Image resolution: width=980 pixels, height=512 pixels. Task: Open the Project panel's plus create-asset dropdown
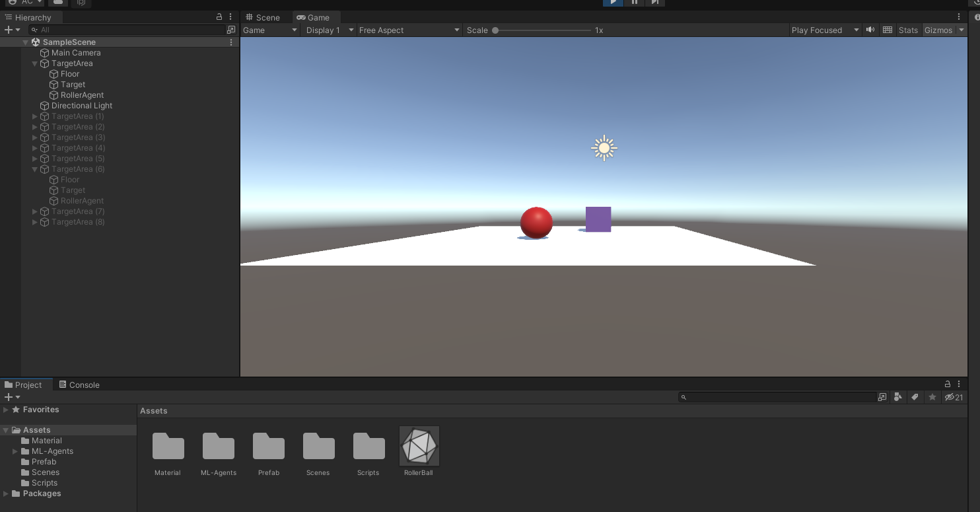coord(12,397)
